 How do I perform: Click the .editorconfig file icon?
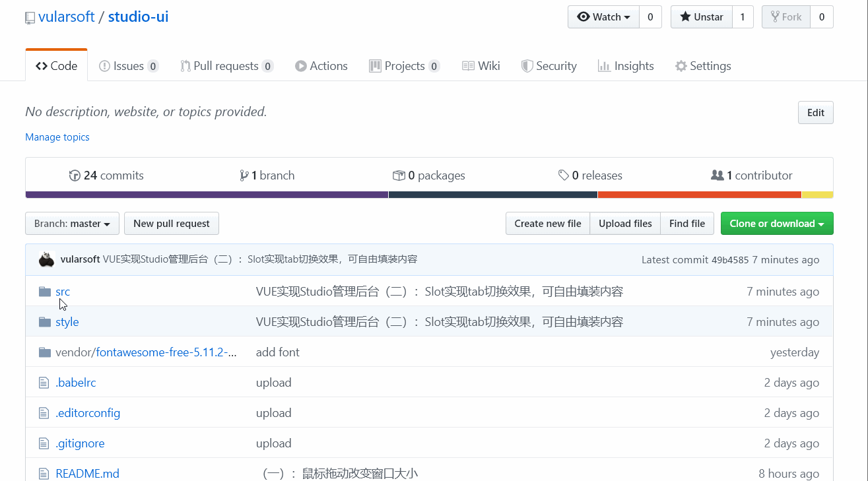[44, 413]
